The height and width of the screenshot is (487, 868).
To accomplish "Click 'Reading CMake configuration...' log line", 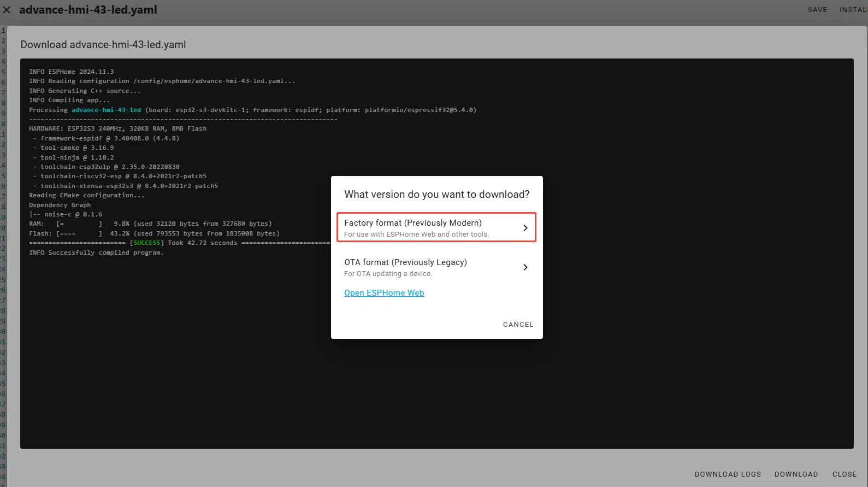I will (x=87, y=195).
